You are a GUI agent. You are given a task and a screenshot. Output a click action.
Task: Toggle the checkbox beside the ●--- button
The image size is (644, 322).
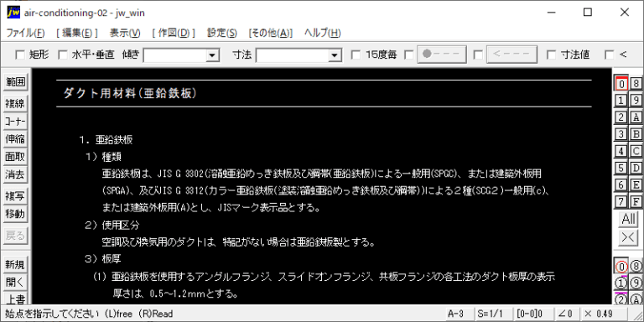(x=409, y=55)
